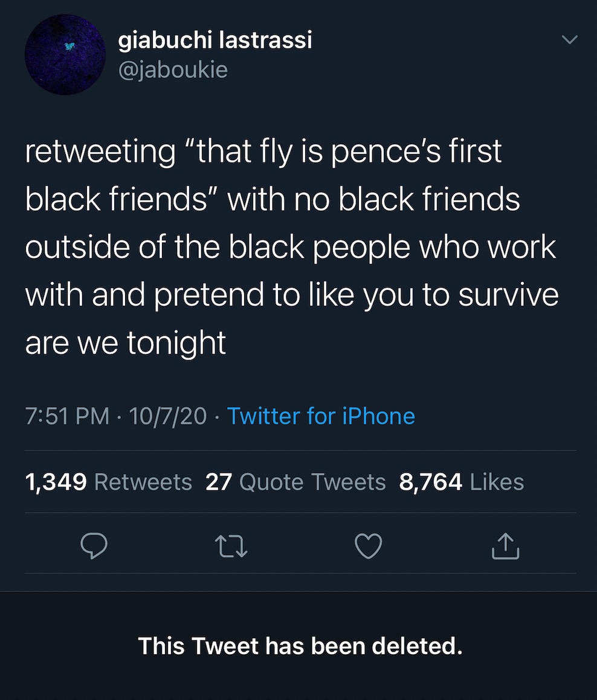
Task: Click the Twitter for iPhone link
Action: 321,416
